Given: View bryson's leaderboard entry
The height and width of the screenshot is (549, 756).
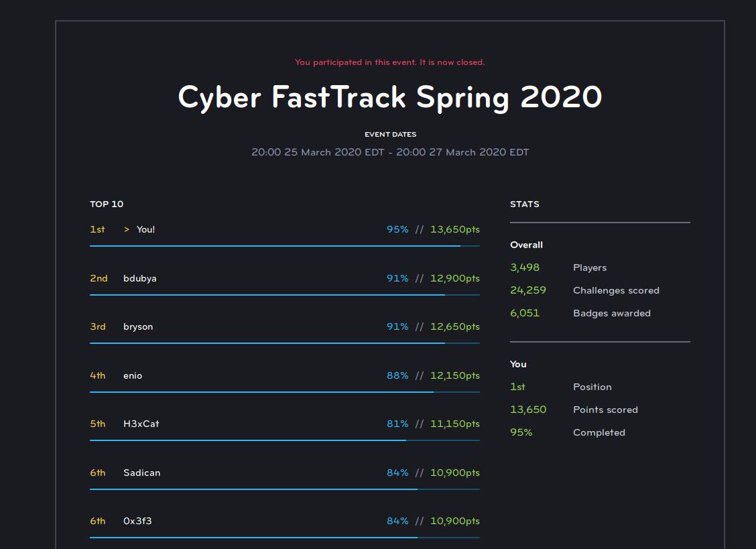Looking at the screenshot, I should pos(138,326).
